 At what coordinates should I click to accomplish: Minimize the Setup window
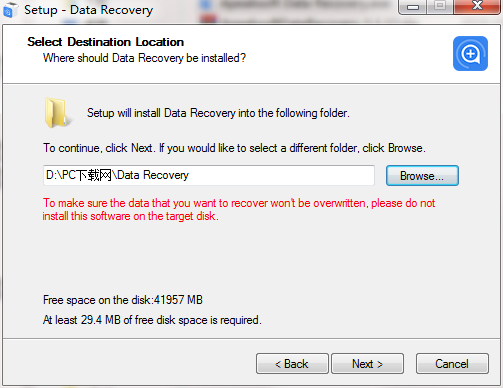coord(413,7)
